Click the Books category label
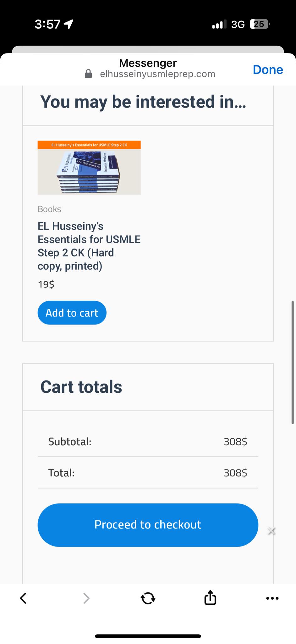This screenshot has width=296, height=644. (49, 209)
